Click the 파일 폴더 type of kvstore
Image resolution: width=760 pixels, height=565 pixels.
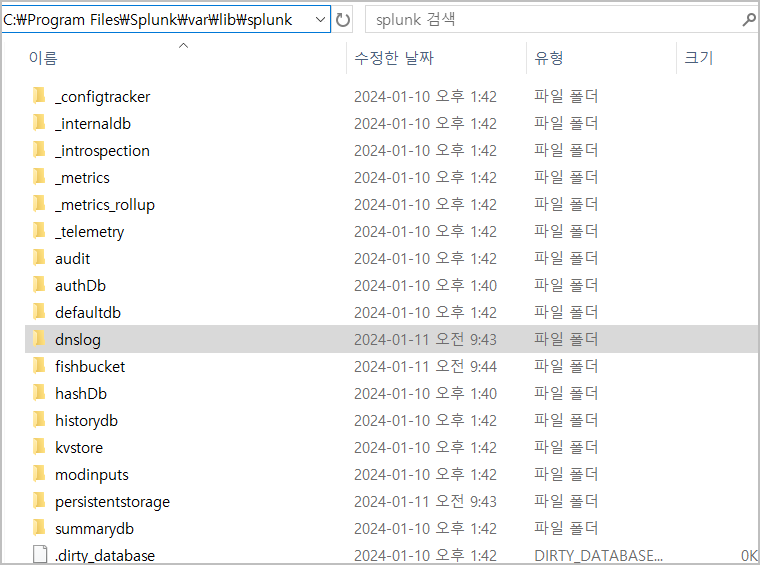pos(566,447)
